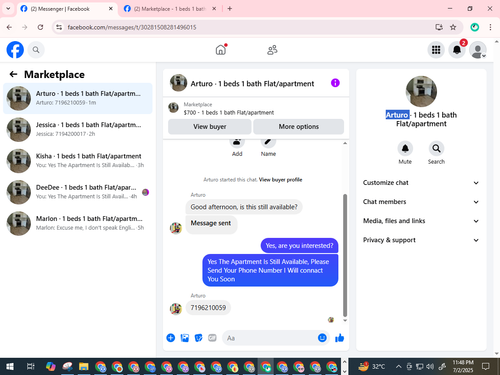Open the Friends icon in top navigation
Screen dimensions: 500x375
tap(272, 50)
